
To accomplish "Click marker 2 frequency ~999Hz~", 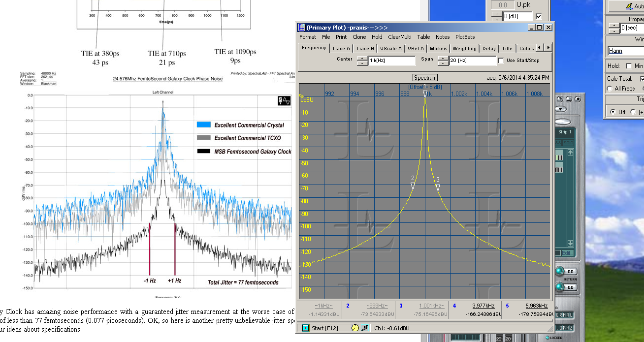I will point(377,306).
